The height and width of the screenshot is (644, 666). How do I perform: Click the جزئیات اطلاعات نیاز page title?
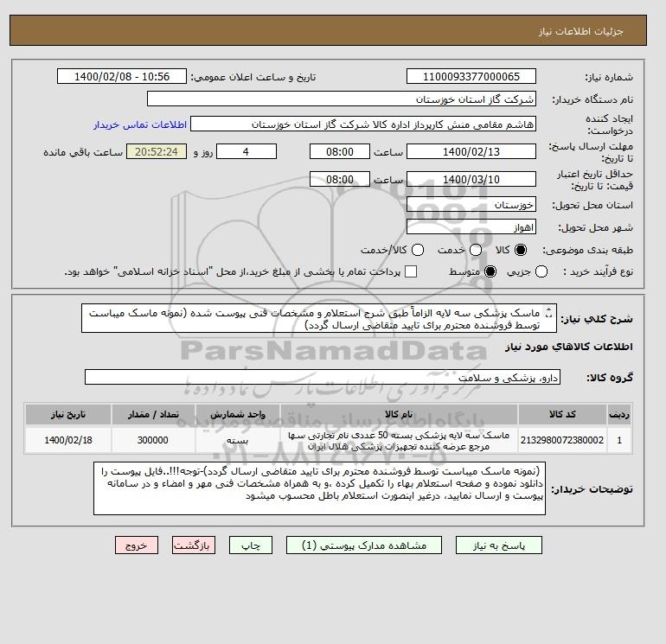[x=580, y=31]
